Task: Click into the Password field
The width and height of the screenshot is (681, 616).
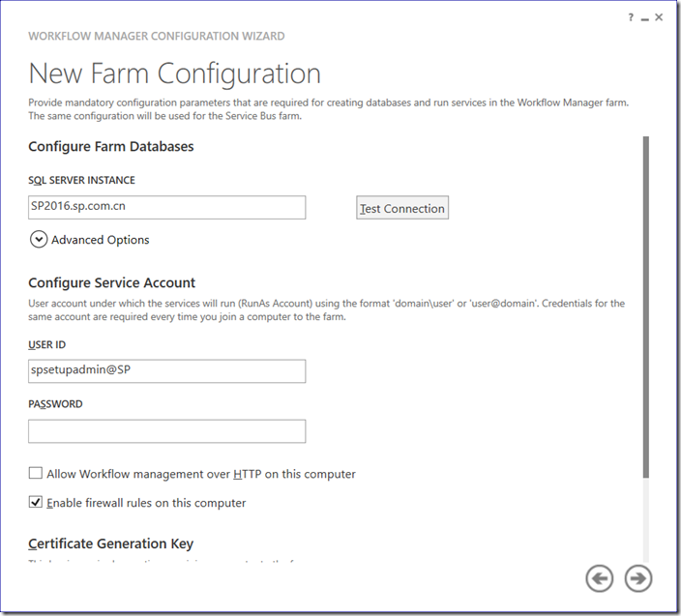Action: click(166, 430)
